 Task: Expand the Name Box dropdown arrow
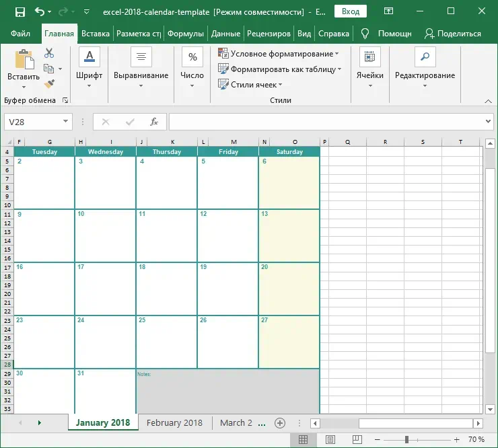(66, 122)
